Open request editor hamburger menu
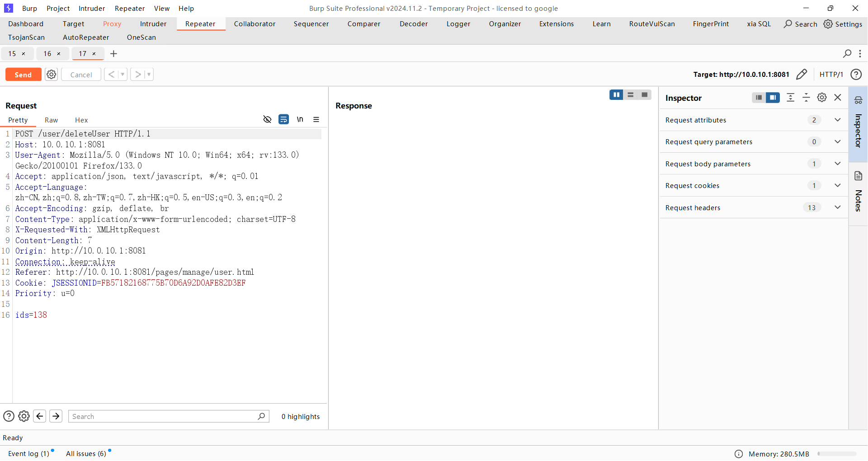This screenshot has height=461, width=868. click(x=316, y=119)
